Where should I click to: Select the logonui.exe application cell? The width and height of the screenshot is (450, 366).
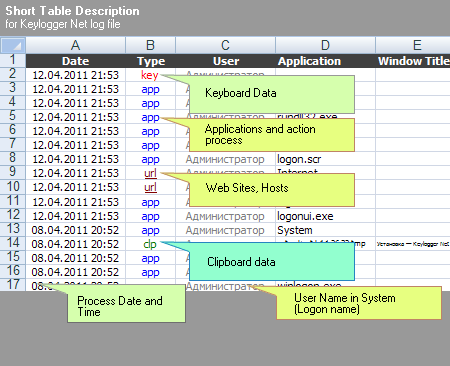326,216
